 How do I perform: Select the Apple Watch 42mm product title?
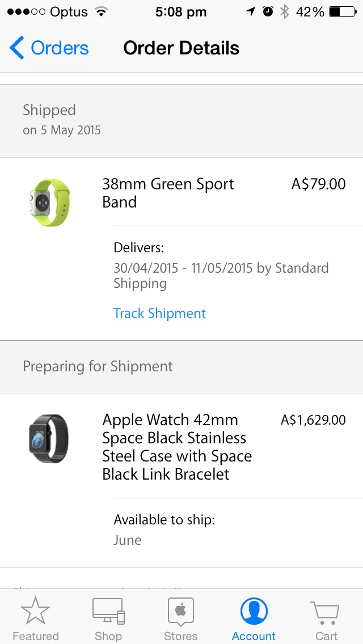coord(177,447)
